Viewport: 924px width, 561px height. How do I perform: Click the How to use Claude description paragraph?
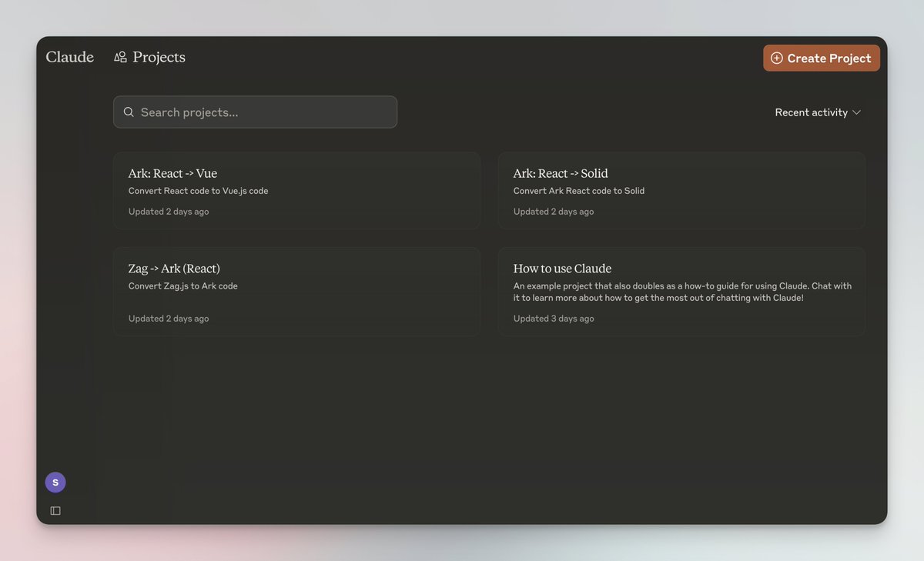tap(682, 292)
